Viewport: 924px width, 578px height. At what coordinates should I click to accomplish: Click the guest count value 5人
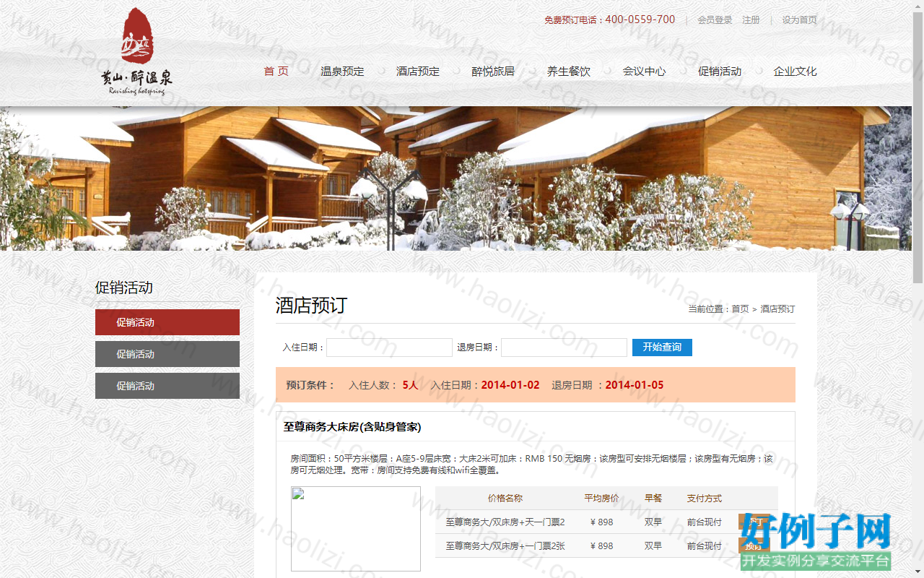[x=411, y=385]
